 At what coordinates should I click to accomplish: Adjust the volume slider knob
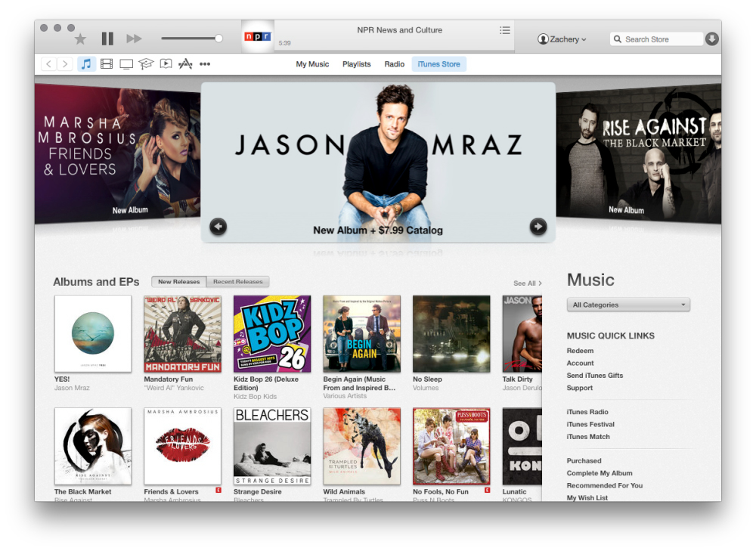[218, 38]
